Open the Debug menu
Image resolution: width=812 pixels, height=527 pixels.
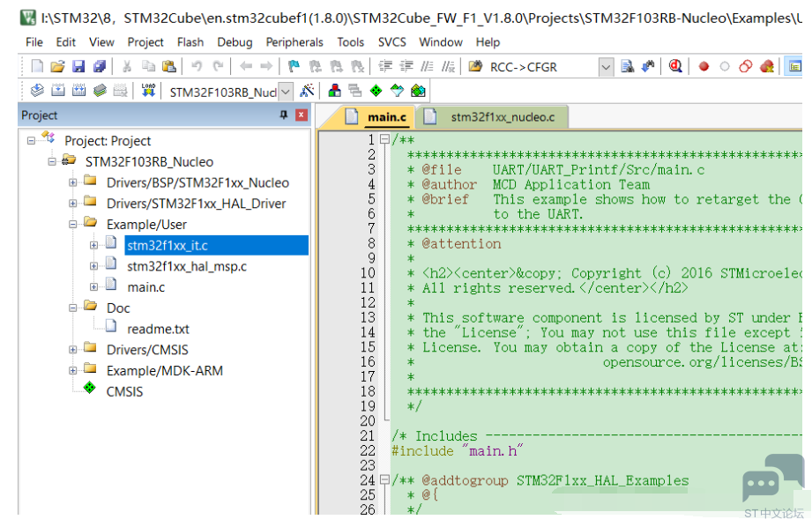235,42
